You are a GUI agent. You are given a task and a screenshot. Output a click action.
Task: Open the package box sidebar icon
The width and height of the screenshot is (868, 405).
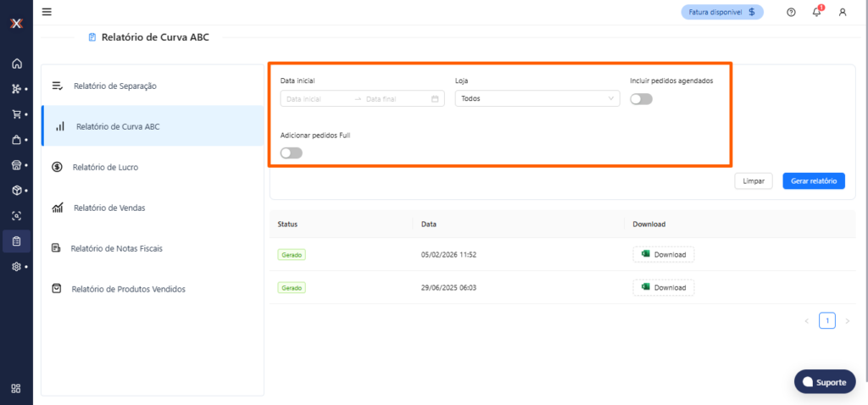[x=16, y=191]
